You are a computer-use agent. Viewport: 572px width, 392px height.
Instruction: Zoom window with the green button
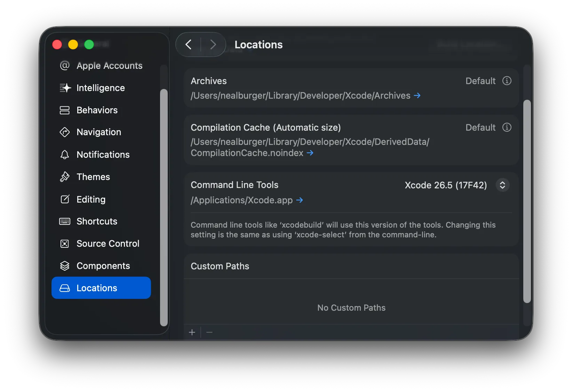coord(89,44)
